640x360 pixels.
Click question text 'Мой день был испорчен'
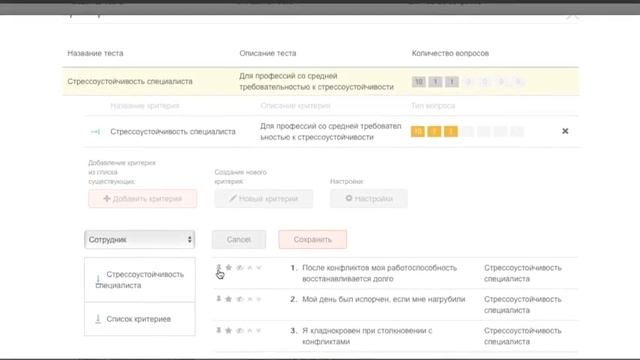[x=384, y=299]
